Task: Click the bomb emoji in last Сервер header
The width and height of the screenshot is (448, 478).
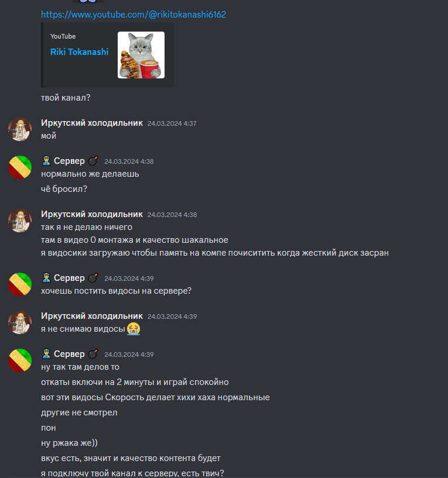Action: point(93,353)
